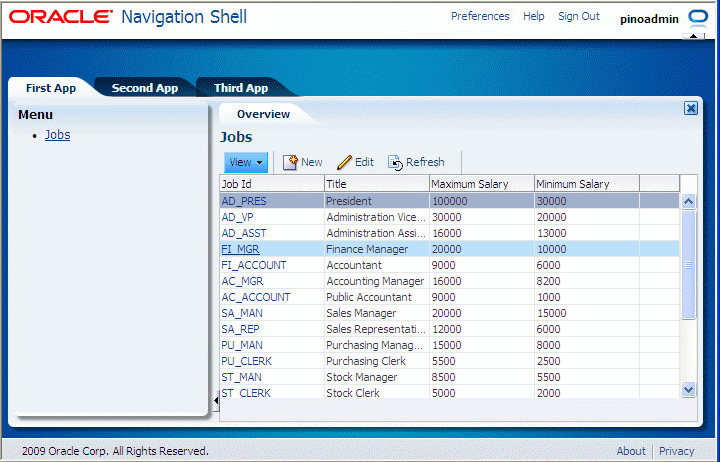Switch to the First App tab
The width and height of the screenshot is (720, 462).
click(51, 88)
